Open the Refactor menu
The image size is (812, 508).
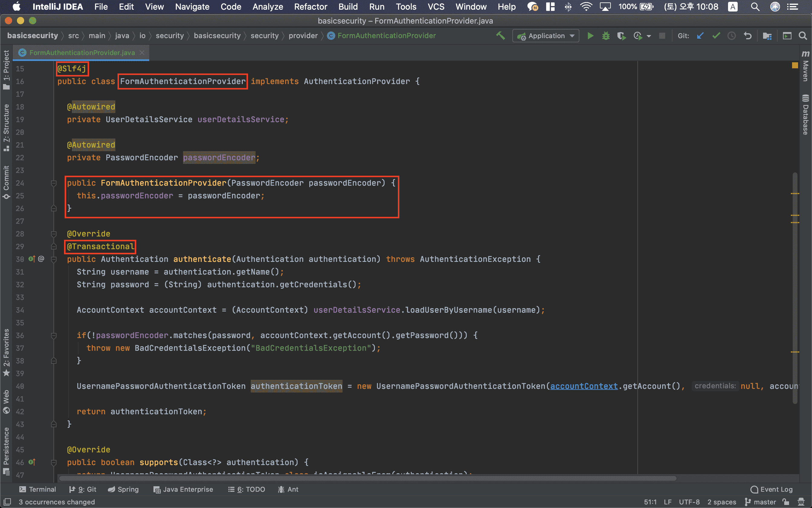click(x=310, y=7)
